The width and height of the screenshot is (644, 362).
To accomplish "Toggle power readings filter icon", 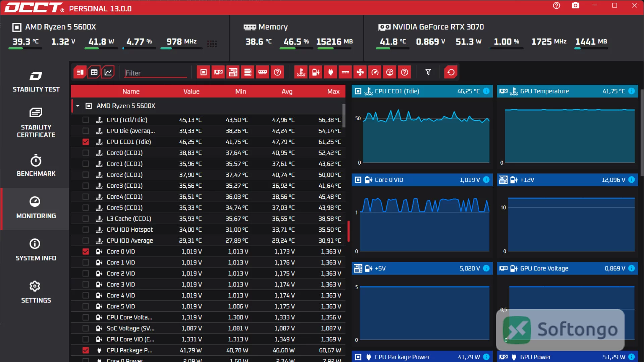I will [x=331, y=72].
